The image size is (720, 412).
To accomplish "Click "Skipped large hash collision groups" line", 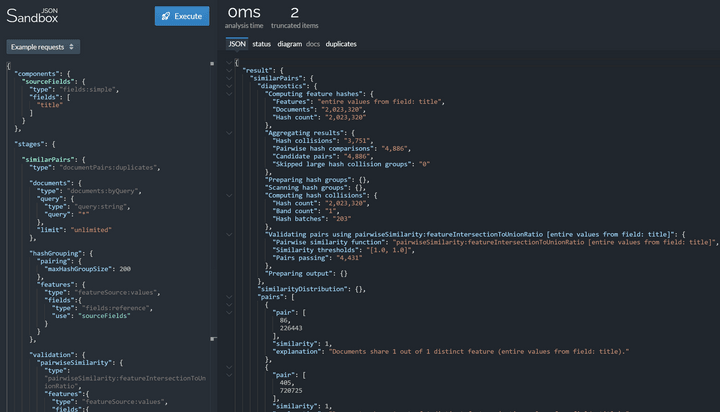I will 351,164.
